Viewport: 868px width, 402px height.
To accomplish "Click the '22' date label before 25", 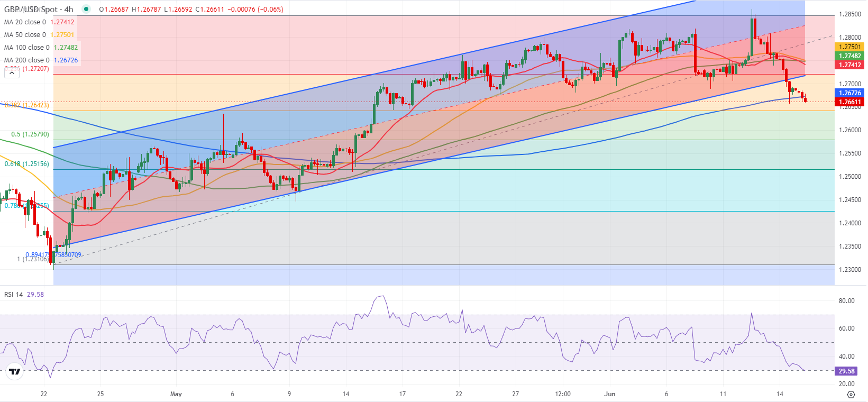I will [44, 394].
